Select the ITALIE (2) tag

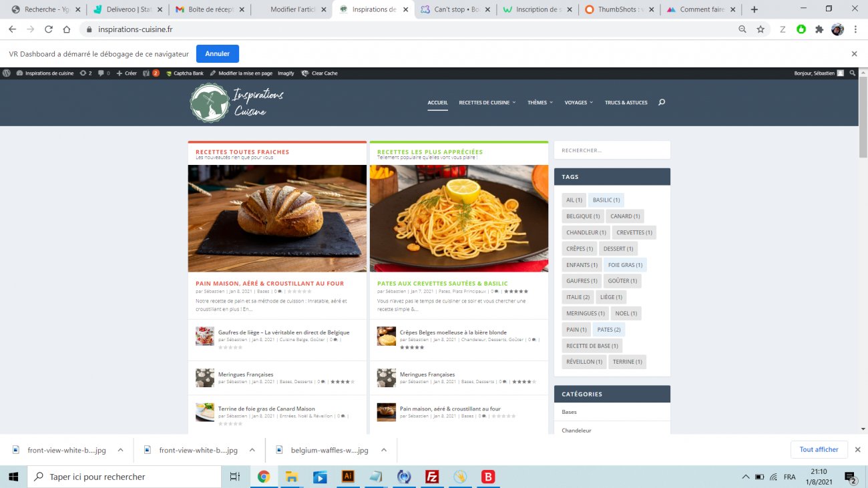(x=578, y=297)
